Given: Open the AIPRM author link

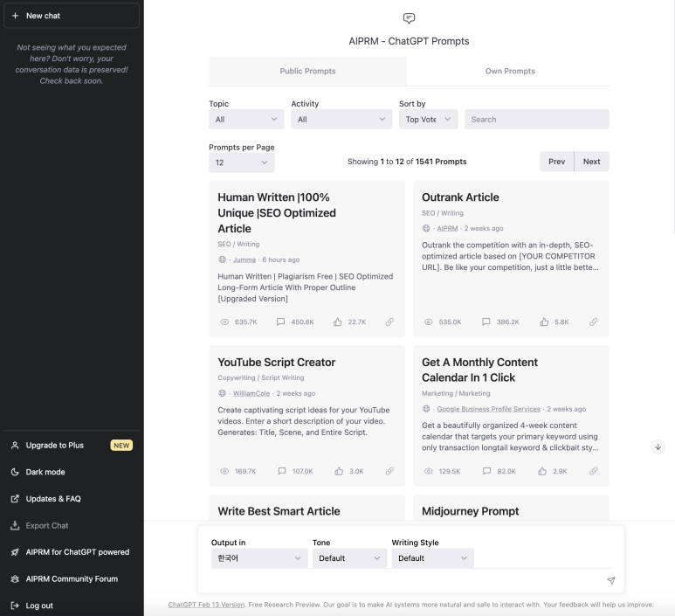Looking at the screenshot, I should pyautogui.click(x=447, y=228).
